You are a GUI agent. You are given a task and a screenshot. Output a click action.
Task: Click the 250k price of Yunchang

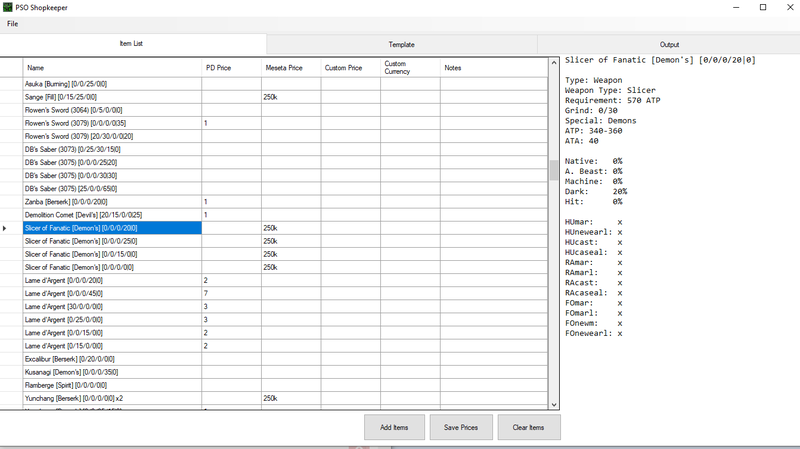tap(291, 398)
